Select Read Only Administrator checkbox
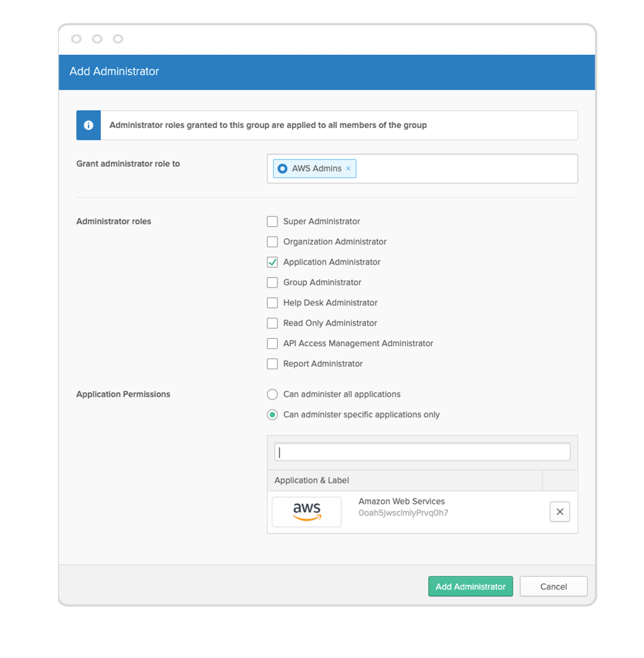Screen dimensions: 644x658 point(272,323)
